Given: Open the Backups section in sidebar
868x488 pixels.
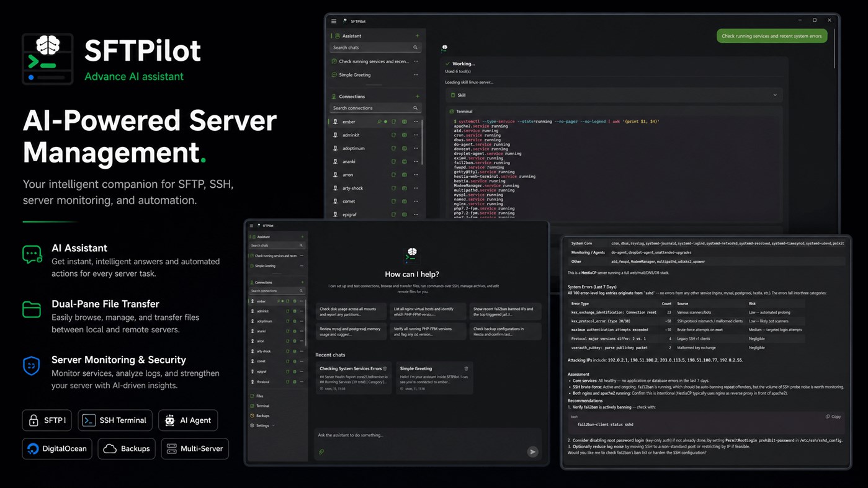Looking at the screenshot, I should (x=263, y=415).
